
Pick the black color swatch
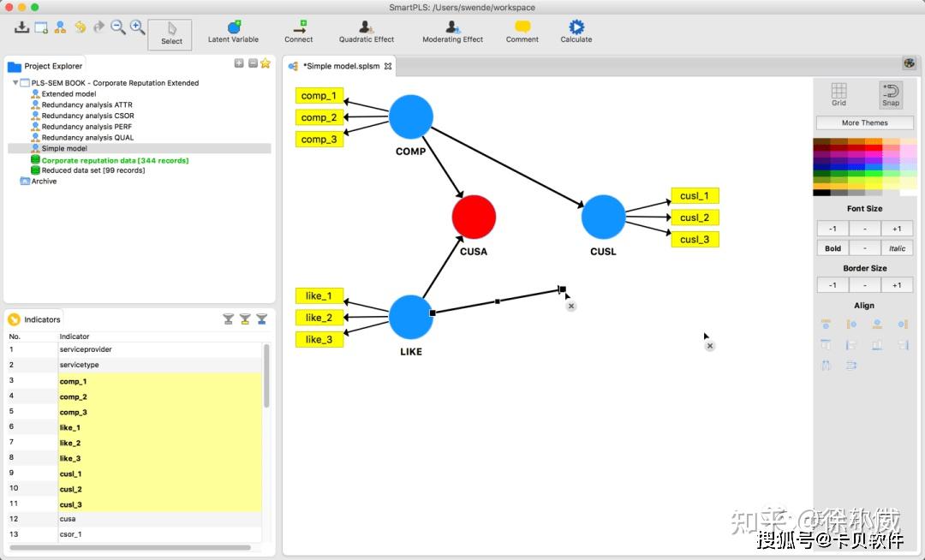[x=821, y=193]
